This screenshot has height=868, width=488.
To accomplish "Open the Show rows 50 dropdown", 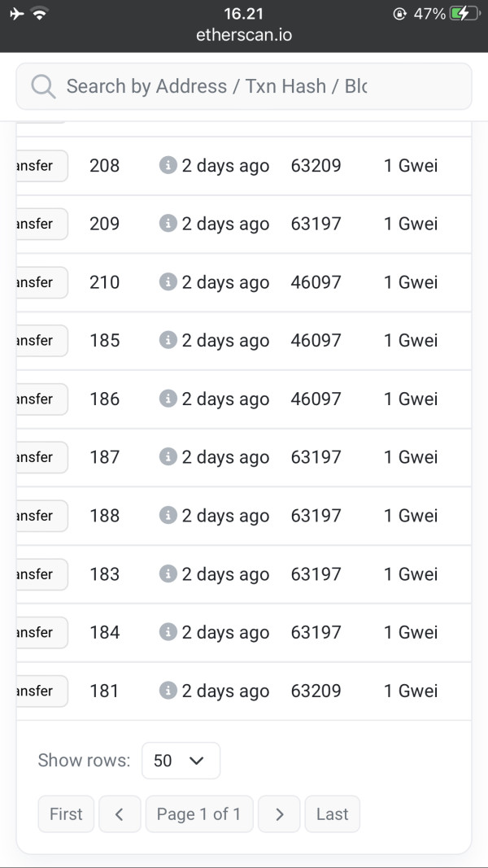I will pyautogui.click(x=181, y=761).
